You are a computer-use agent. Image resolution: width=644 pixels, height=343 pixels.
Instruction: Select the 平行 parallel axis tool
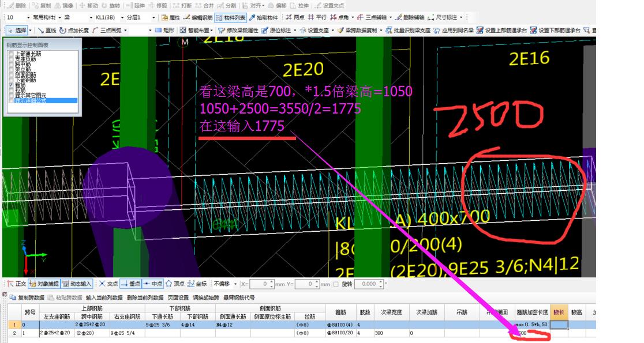(317, 18)
